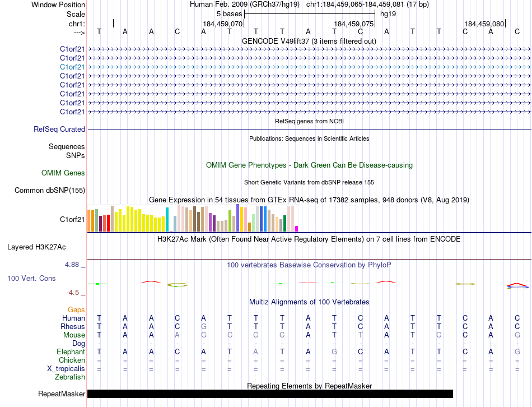Screen dimensions: 532x407
Task: Click the Gaps row label
Action: (x=76, y=309)
